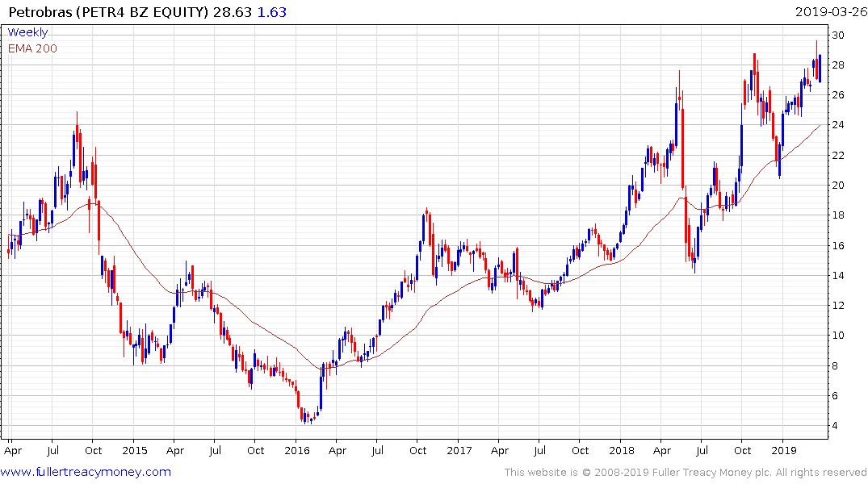Click the chart date 2019-03-26

[x=831, y=12]
